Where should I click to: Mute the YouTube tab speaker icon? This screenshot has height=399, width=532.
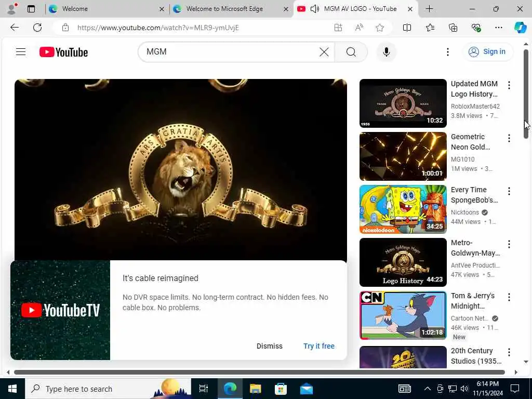click(x=314, y=9)
